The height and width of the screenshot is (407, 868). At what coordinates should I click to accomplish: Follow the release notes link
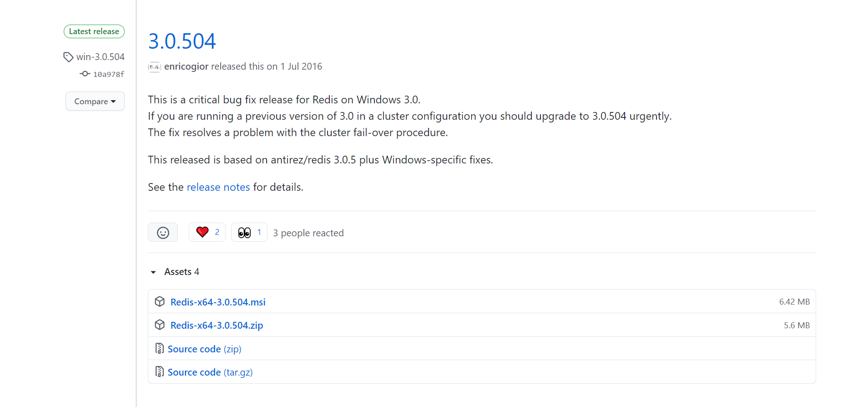(x=218, y=187)
